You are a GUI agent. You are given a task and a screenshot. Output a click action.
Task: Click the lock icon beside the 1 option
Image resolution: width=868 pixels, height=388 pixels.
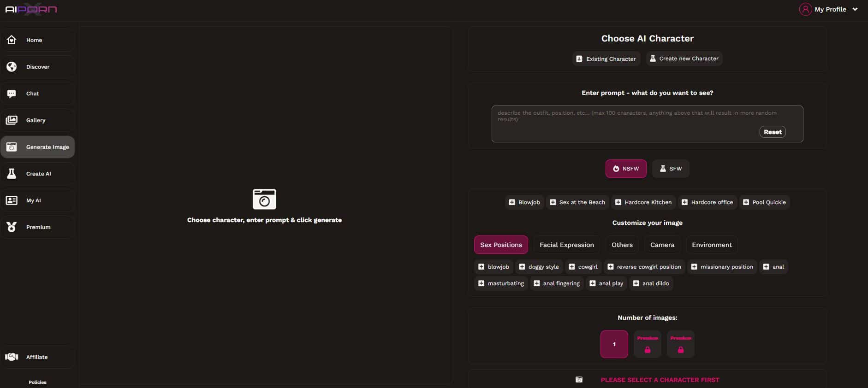(648, 350)
